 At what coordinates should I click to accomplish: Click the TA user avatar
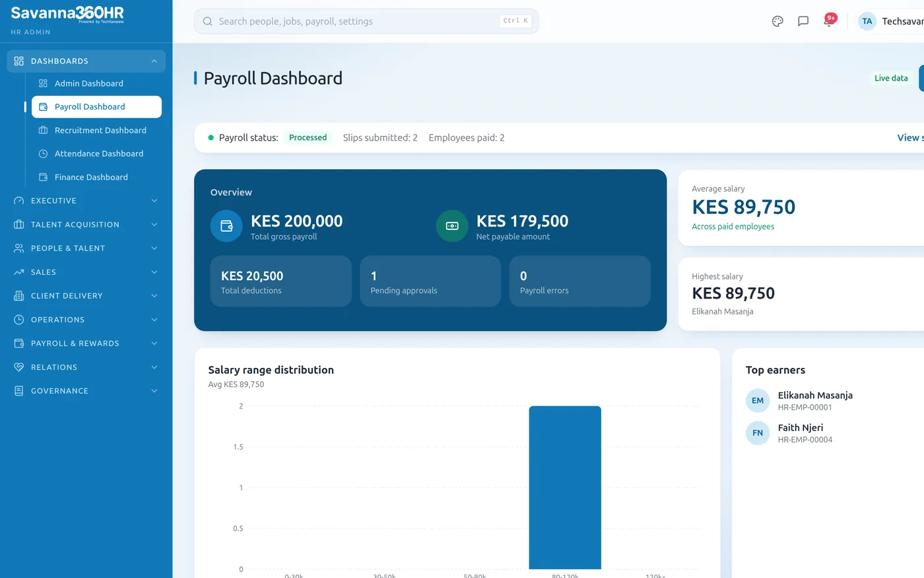[x=867, y=21]
